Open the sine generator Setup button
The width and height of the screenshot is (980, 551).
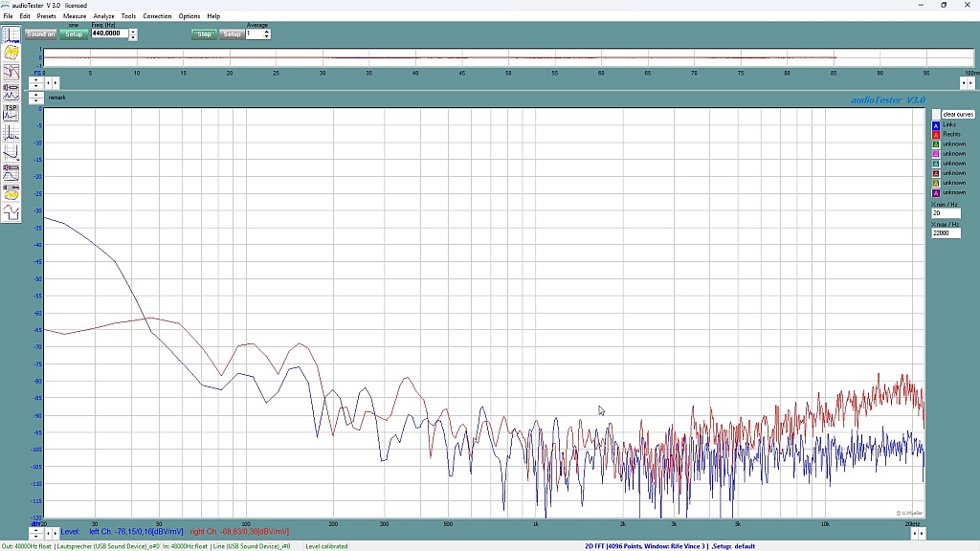click(74, 34)
